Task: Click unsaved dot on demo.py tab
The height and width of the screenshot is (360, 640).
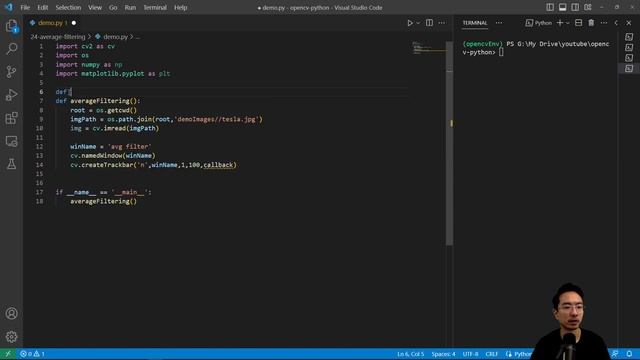Action: [74, 23]
